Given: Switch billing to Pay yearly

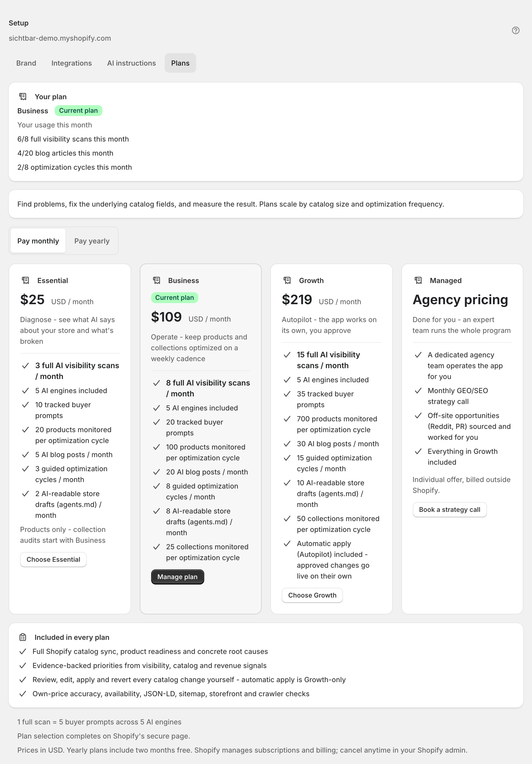Looking at the screenshot, I should 92,241.
